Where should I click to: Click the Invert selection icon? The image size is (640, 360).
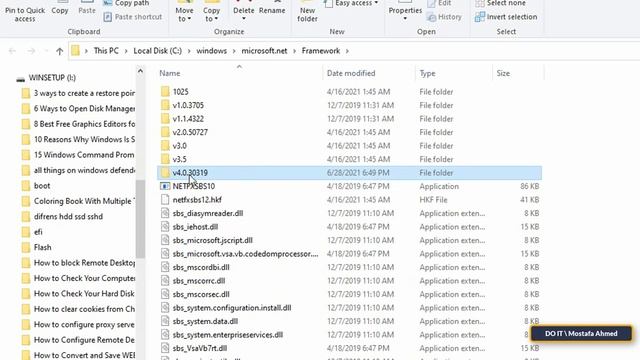click(480, 17)
